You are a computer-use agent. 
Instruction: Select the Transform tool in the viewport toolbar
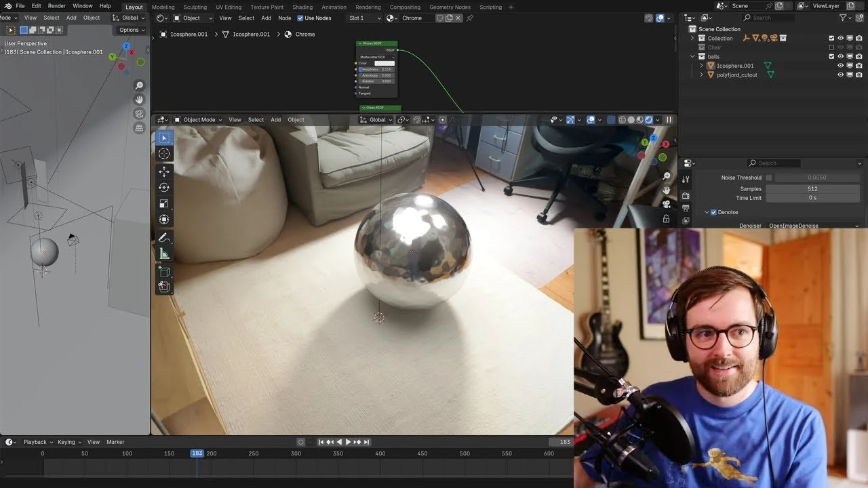pos(163,220)
